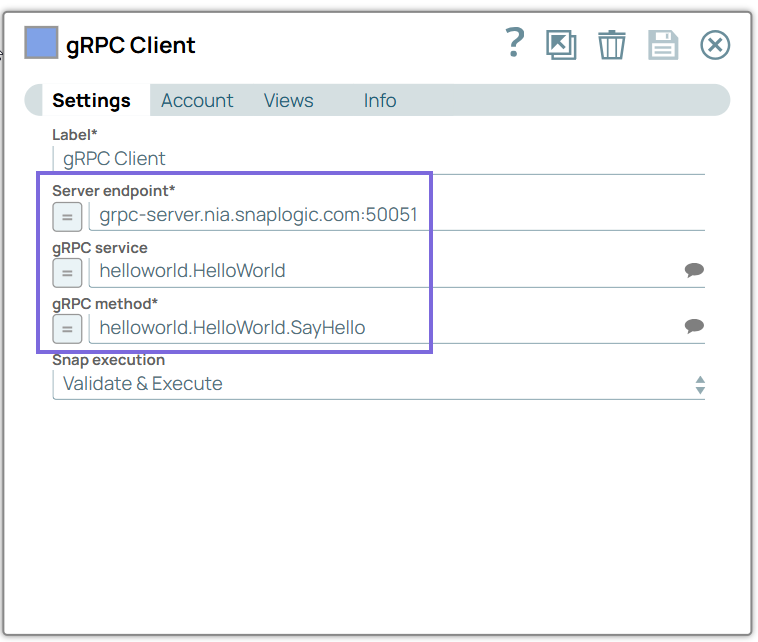Go to the Info tab

coord(380,101)
